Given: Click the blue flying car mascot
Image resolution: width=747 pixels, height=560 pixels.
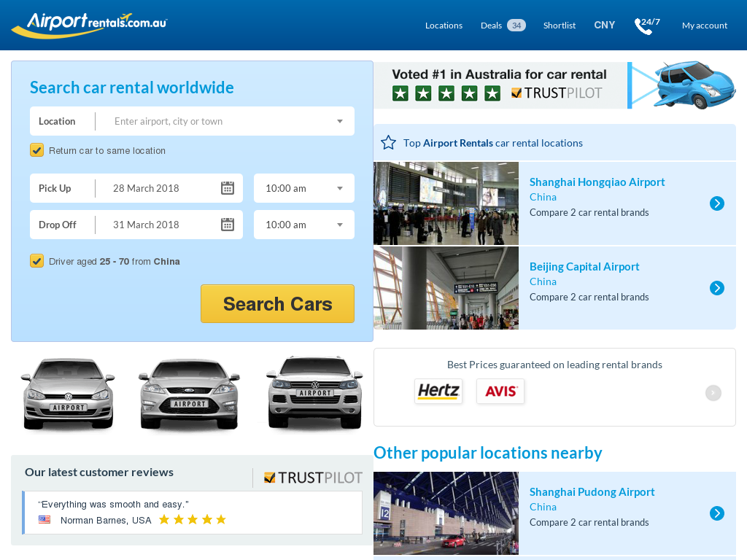Looking at the screenshot, I should 694,85.
